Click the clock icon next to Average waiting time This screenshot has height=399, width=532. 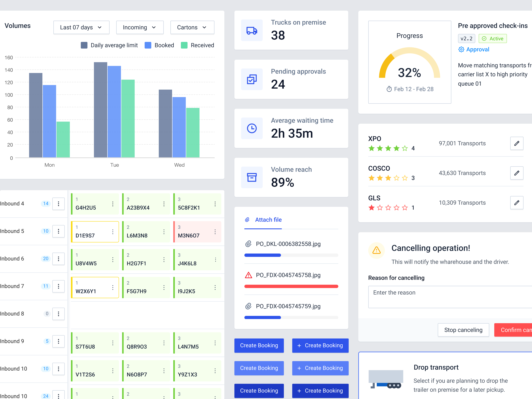click(x=252, y=129)
